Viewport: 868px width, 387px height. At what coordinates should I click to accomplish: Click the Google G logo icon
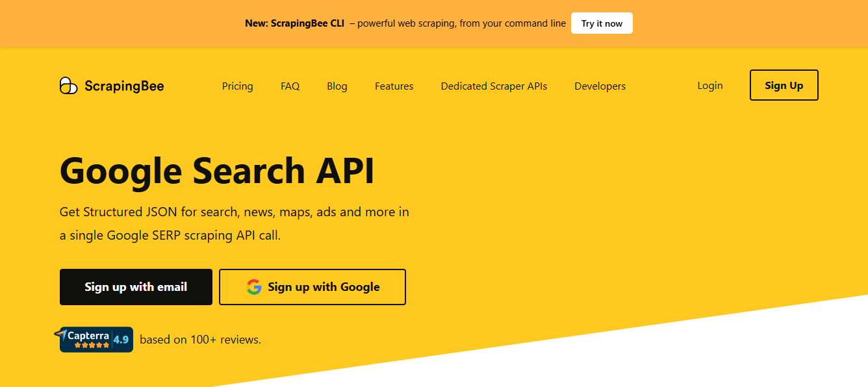point(254,287)
